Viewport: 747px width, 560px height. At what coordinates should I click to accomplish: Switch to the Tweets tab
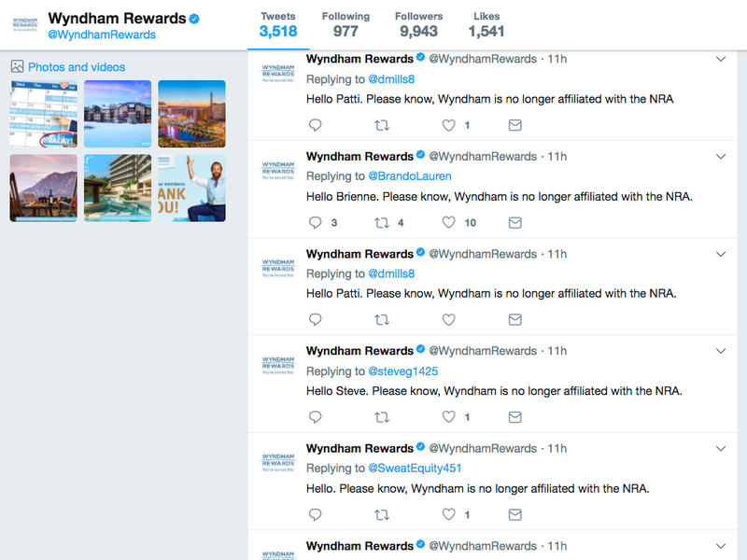(278, 25)
